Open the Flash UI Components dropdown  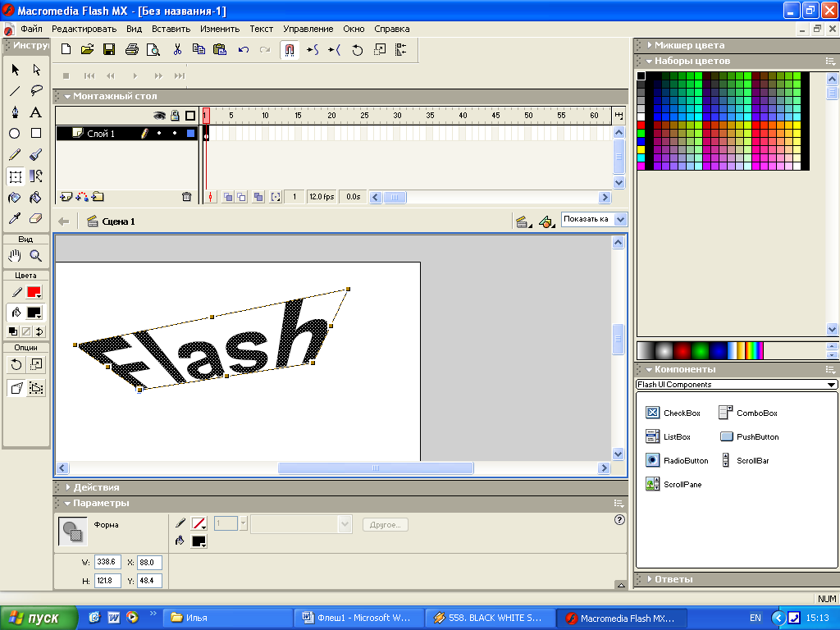pos(737,385)
